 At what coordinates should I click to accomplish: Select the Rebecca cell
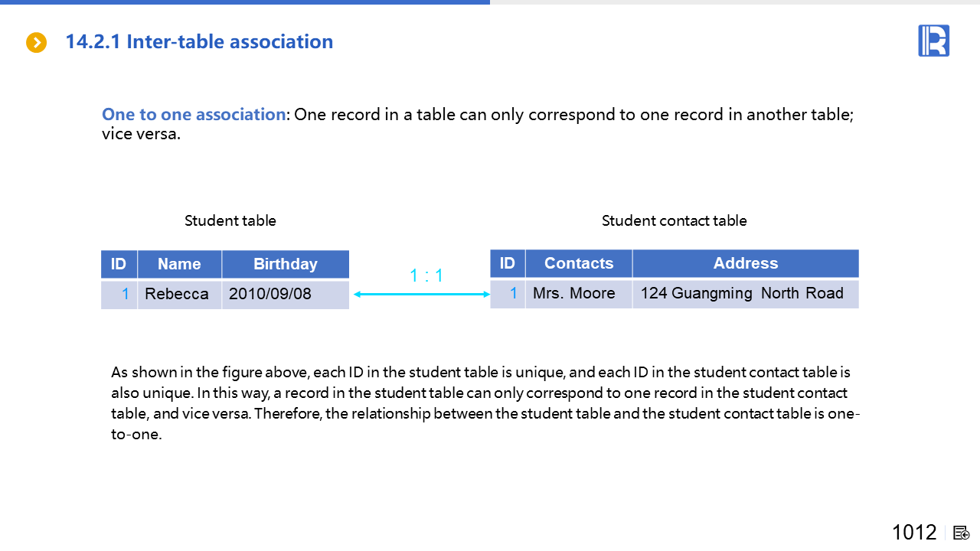coord(177,294)
